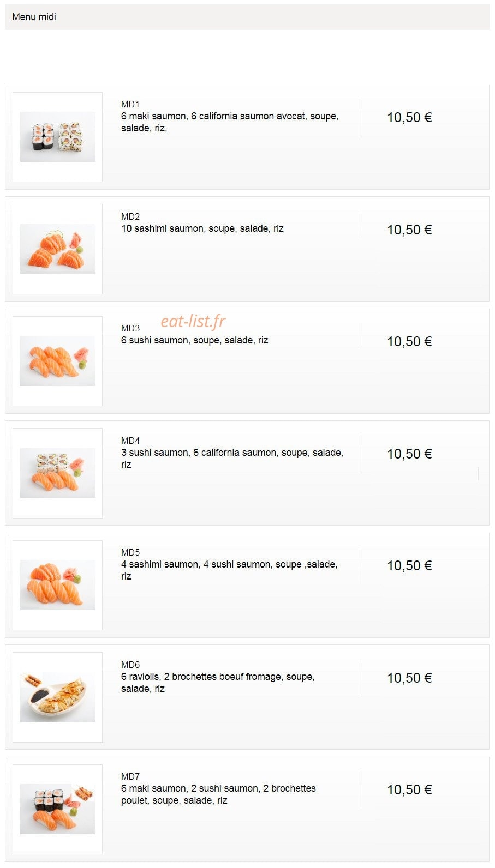This screenshot has height=868, width=495.
Task: Select the MD3 salmon sushi image
Action: click(x=57, y=361)
